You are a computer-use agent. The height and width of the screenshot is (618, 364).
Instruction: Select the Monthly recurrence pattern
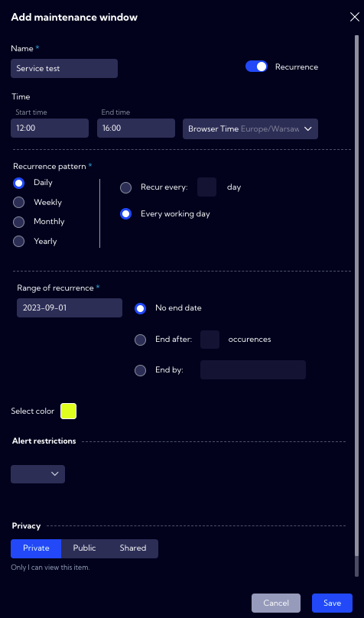[19, 222]
